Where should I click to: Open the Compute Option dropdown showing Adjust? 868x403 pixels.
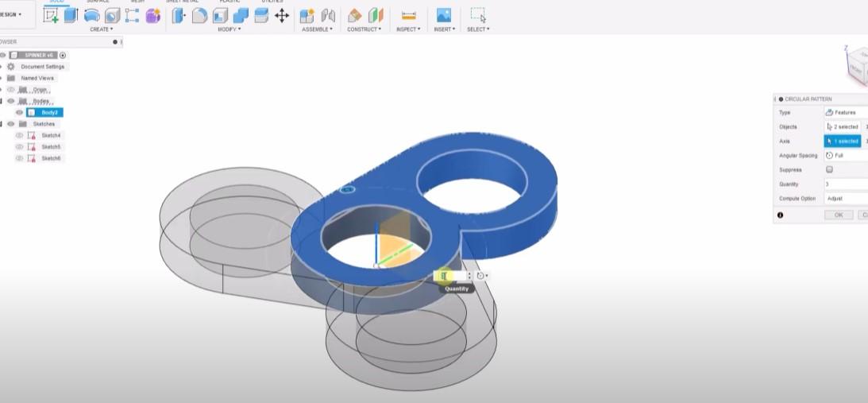846,199
